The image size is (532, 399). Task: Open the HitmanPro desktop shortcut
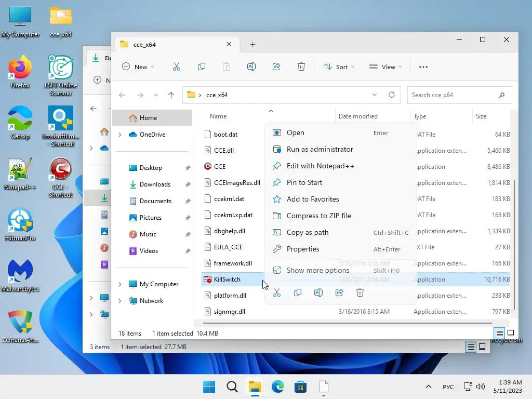(x=20, y=224)
